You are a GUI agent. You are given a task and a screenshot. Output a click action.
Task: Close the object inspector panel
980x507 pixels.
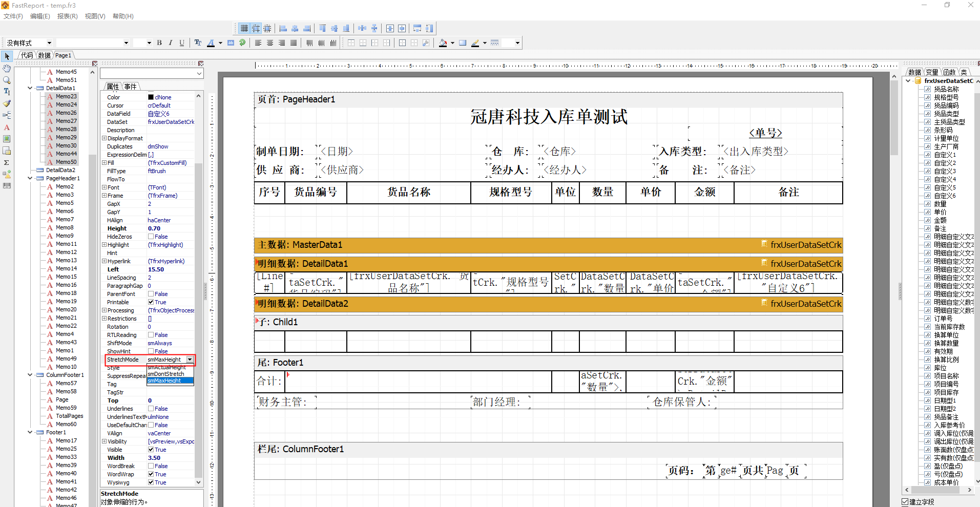(201, 64)
